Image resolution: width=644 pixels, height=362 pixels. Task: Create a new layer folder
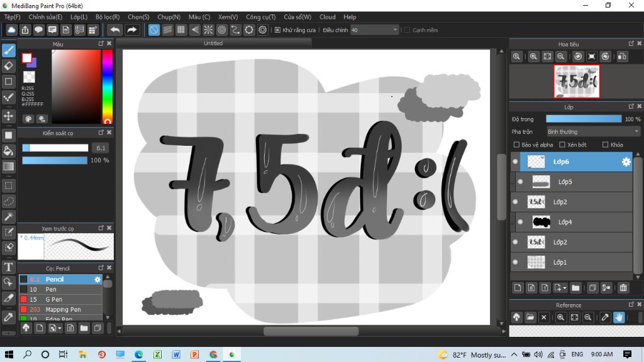point(575,288)
